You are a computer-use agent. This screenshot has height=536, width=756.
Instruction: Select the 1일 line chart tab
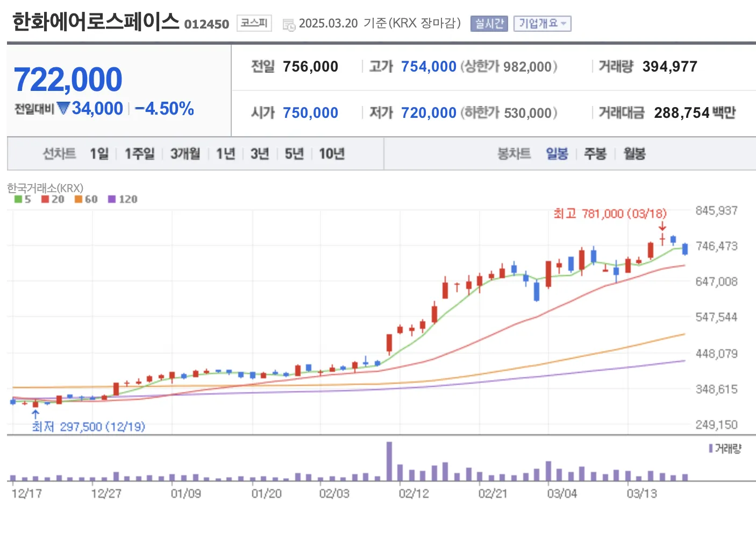pyautogui.click(x=99, y=154)
